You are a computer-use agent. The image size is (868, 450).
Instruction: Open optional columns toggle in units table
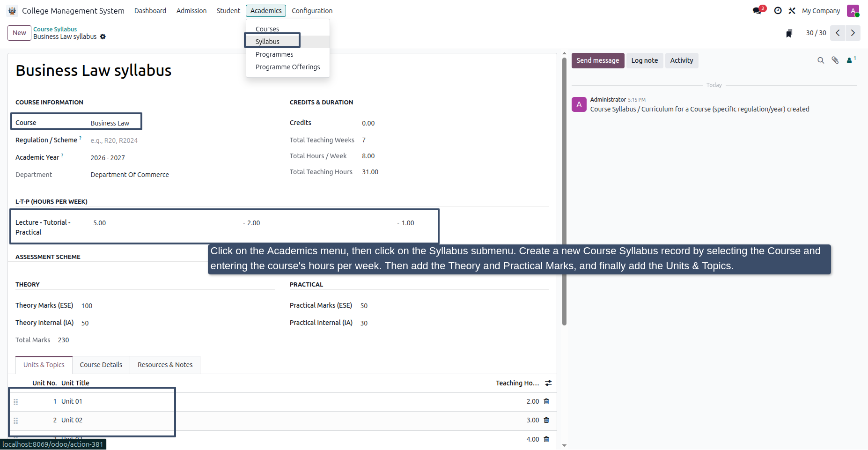[548, 383]
